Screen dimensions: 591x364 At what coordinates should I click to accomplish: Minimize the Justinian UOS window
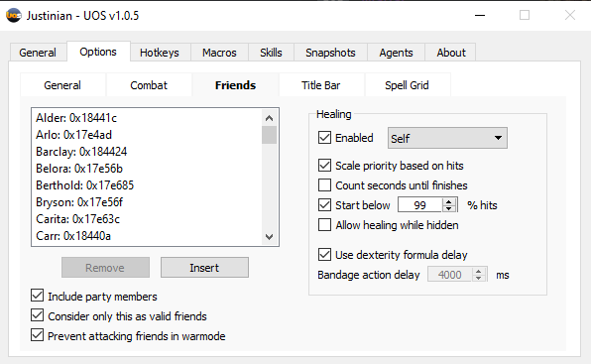coord(479,16)
